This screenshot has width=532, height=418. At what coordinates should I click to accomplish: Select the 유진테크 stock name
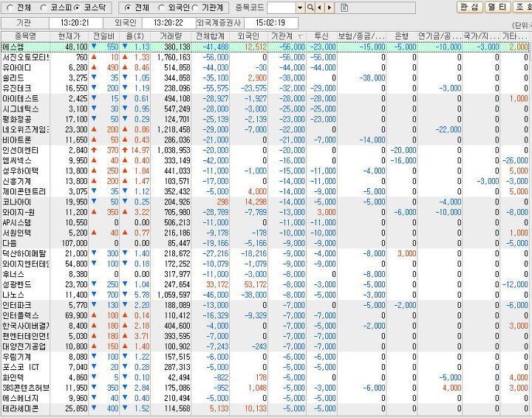(x=16, y=88)
